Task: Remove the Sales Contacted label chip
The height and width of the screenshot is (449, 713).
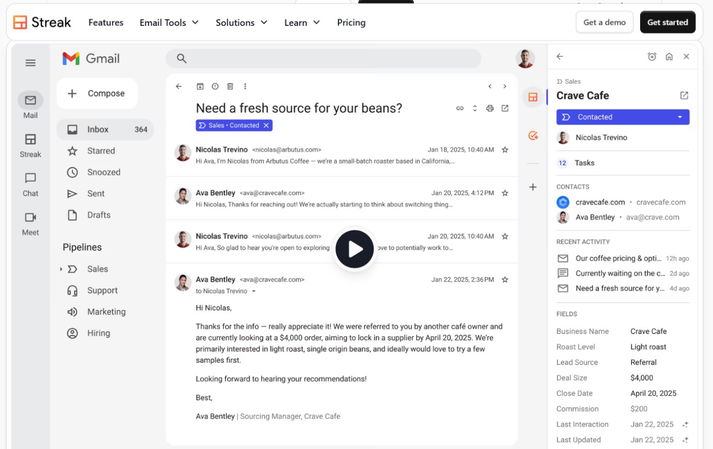Action: [266, 125]
